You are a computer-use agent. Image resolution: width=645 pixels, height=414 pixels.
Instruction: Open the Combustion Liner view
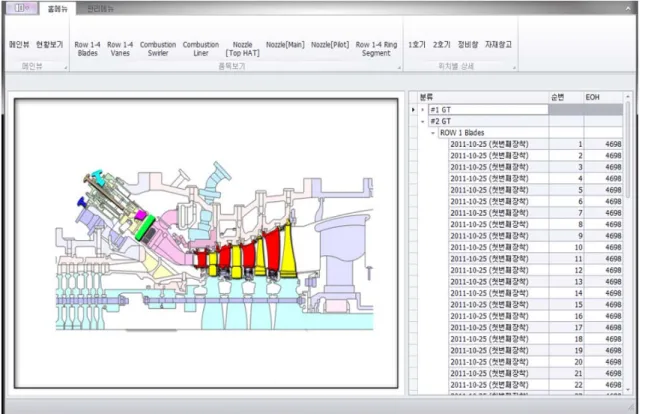(201, 49)
